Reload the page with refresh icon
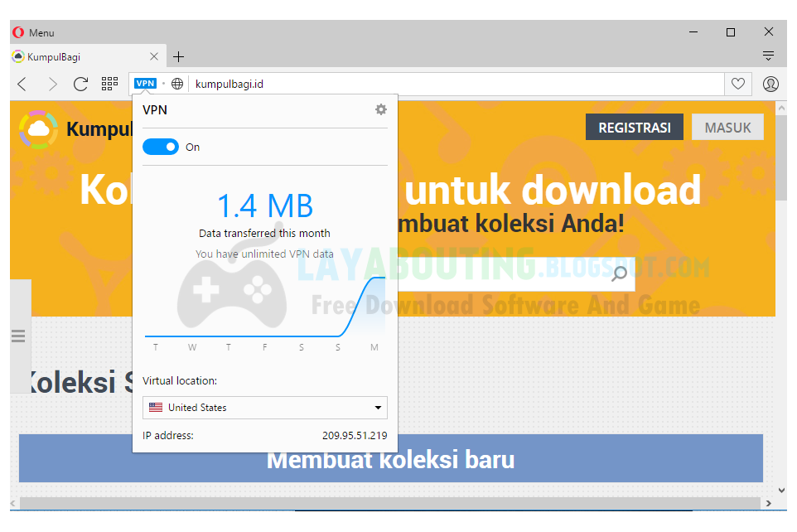 point(81,84)
